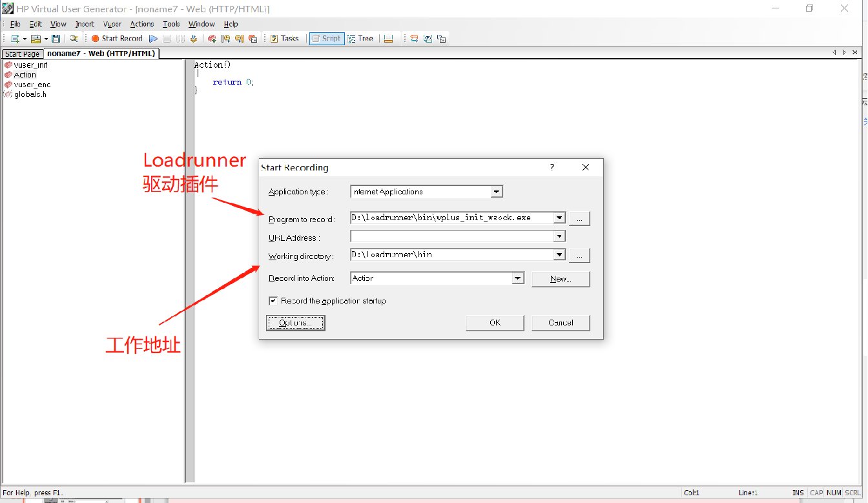The width and height of the screenshot is (868, 503).
Task: Click the orange arrows icon in the right toolbar group
Action: 414,39
